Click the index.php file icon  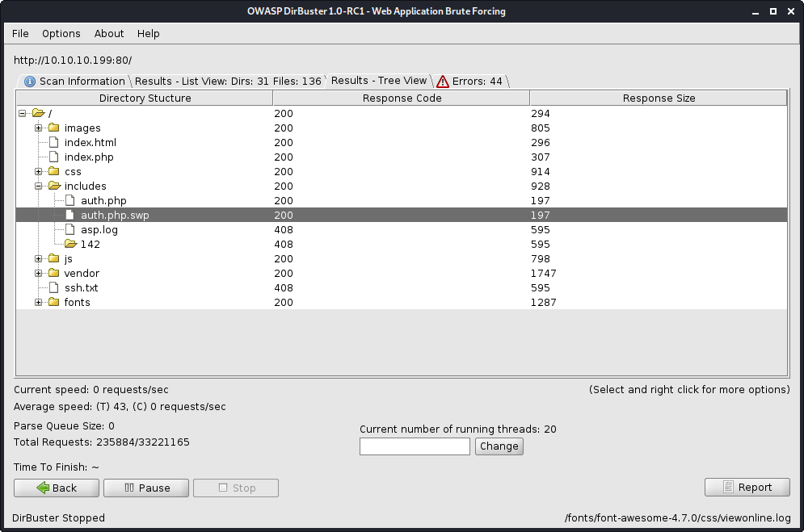point(53,157)
